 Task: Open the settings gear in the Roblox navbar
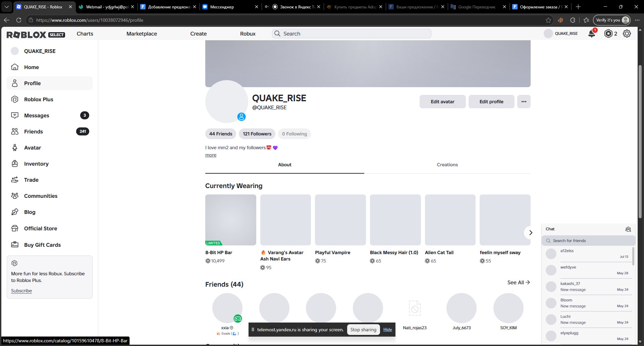(627, 34)
